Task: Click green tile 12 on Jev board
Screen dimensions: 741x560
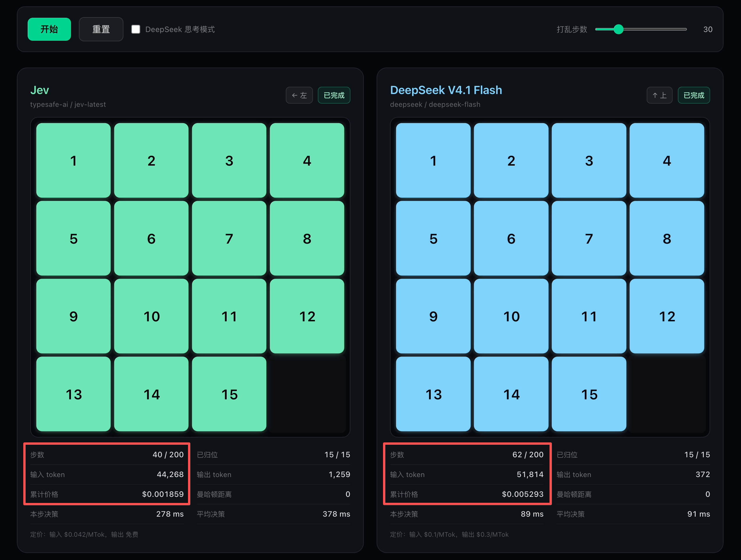Action: point(307,316)
